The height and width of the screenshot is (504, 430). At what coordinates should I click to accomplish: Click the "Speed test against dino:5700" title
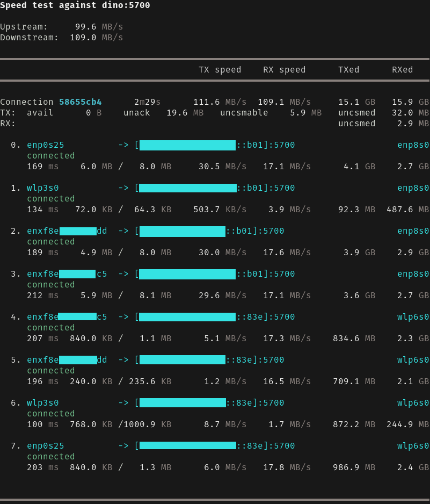pos(75,5)
